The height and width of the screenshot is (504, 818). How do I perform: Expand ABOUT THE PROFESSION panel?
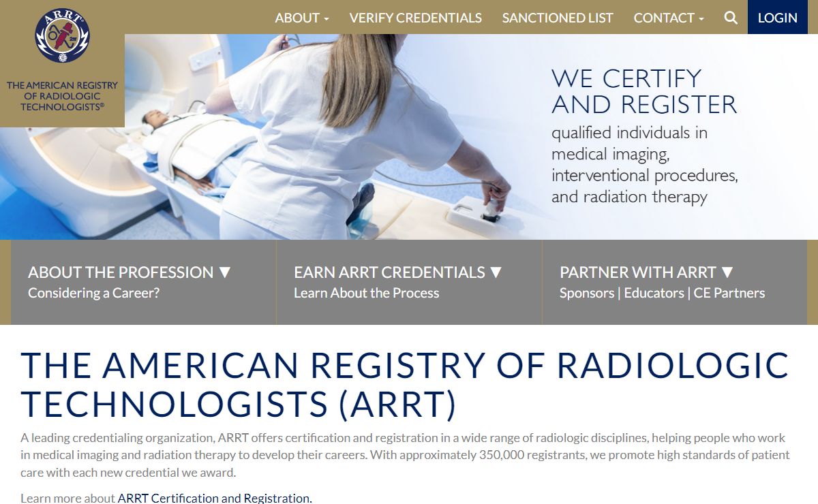143,282
